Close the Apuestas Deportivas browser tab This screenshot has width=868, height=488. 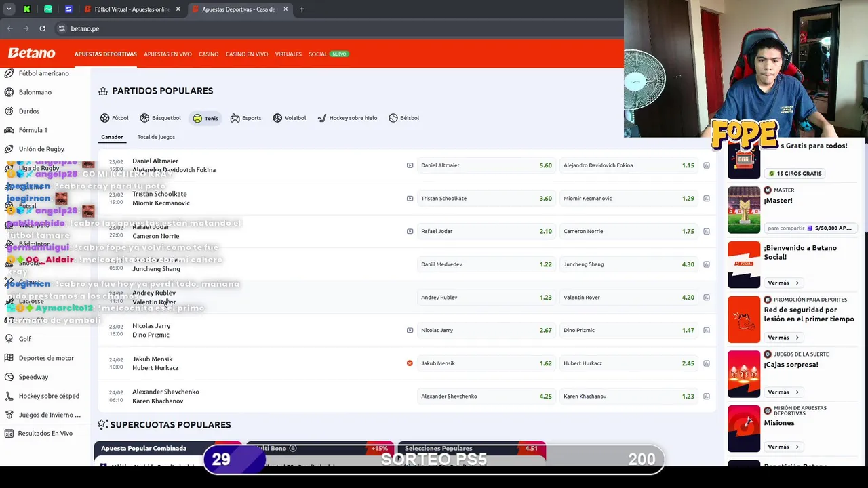pos(285,9)
